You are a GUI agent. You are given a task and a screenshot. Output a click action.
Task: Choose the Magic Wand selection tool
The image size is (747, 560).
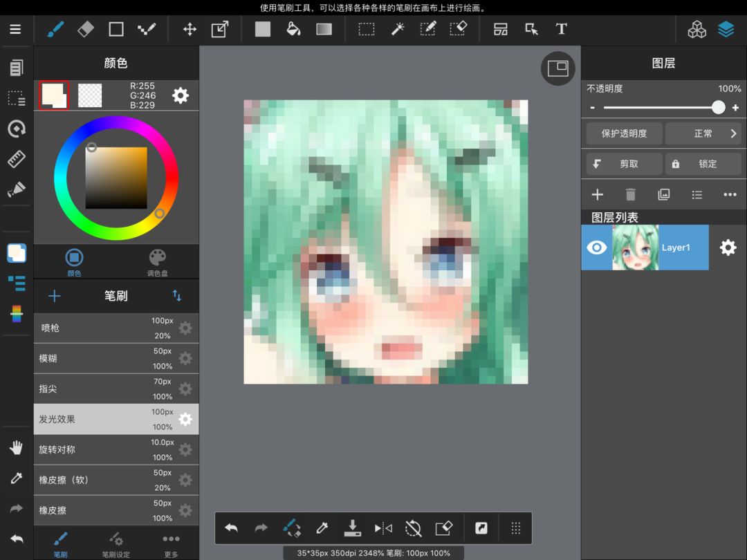(397, 29)
